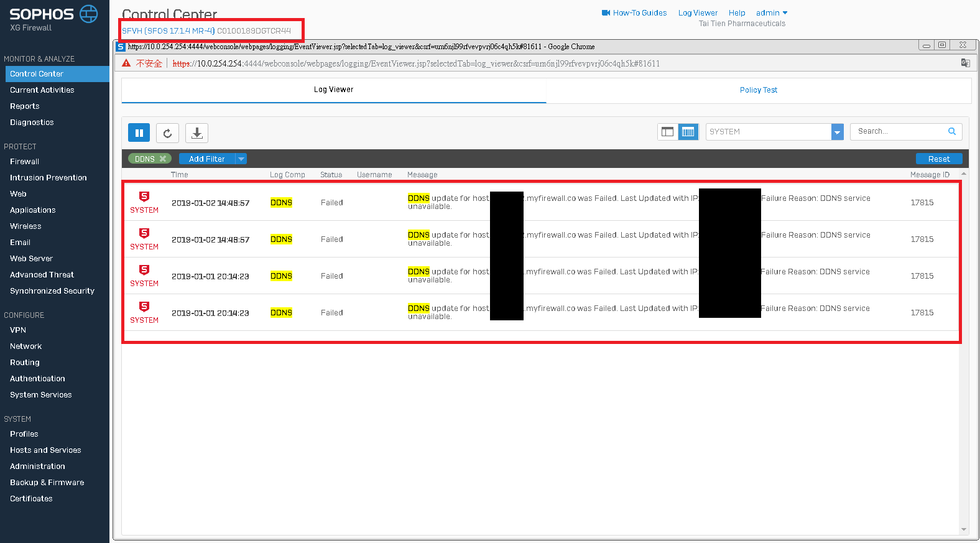
Task: Pause the live log viewer
Action: coord(139,132)
